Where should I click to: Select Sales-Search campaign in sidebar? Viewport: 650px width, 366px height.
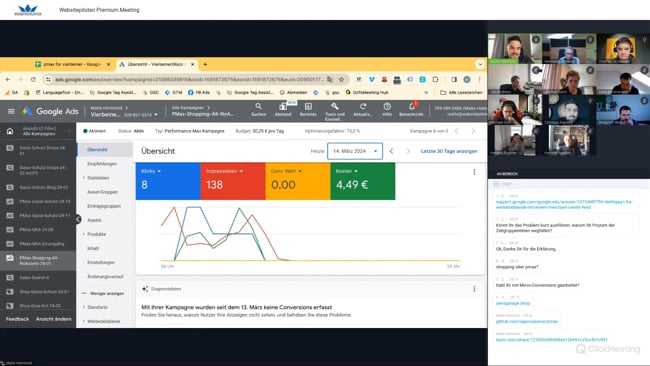click(38, 278)
